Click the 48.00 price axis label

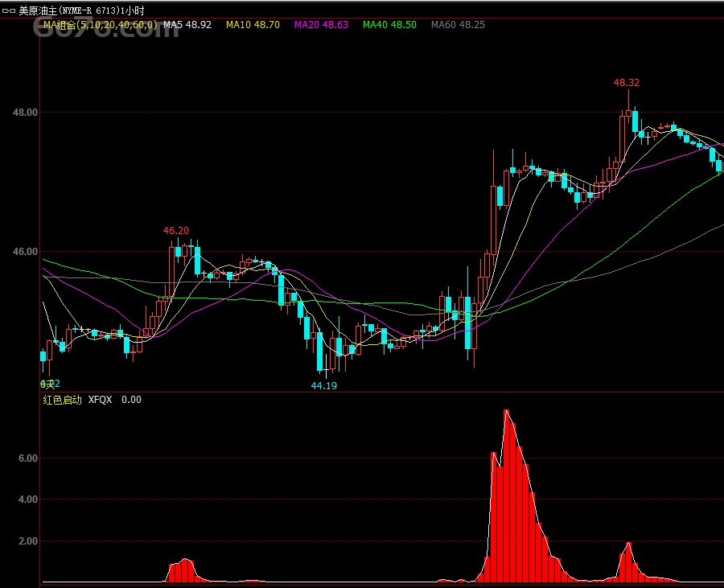point(26,112)
